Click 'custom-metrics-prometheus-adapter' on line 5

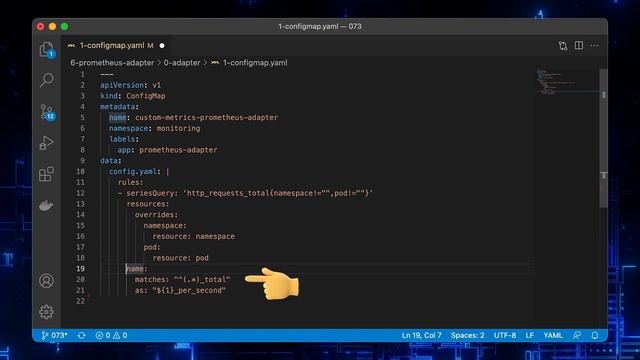(207, 118)
